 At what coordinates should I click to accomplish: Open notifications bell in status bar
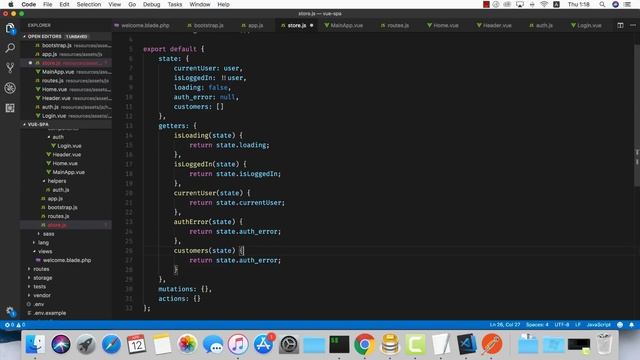(631, 325)
